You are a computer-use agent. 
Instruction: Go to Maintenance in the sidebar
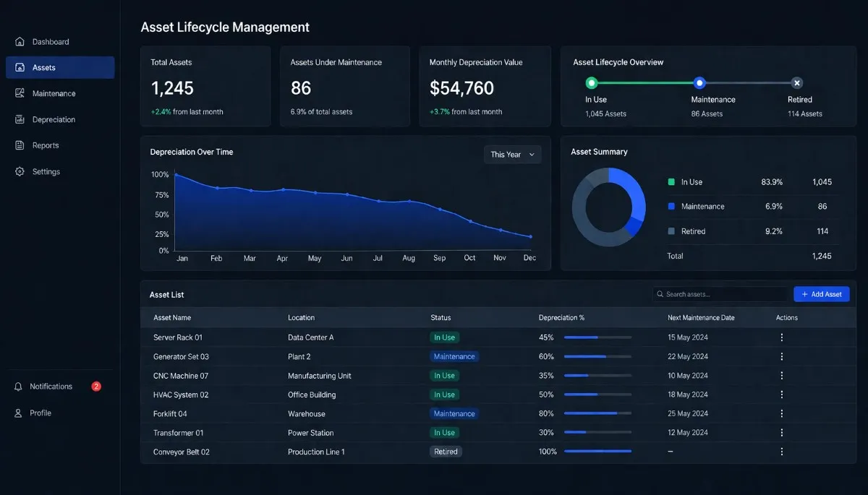pyautogui.click(x=60, y=94)
